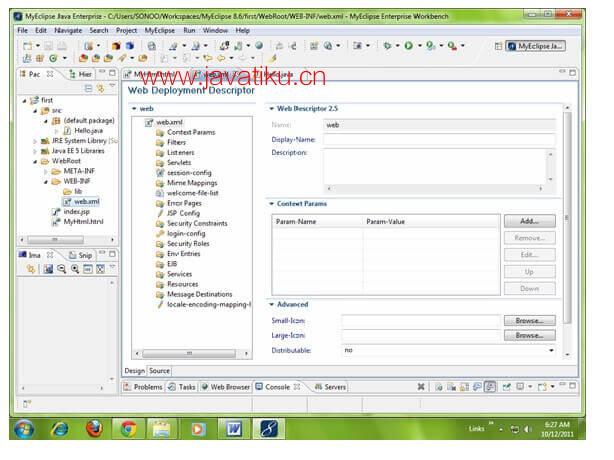Open the Window menu
614x460 pixels.
pyautogui.click(x=215, y=31)
